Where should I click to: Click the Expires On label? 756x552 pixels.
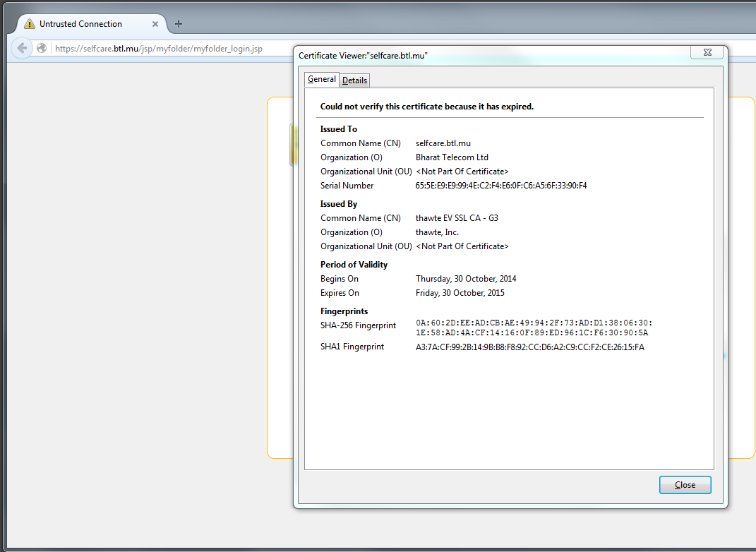tap(340, 293)
